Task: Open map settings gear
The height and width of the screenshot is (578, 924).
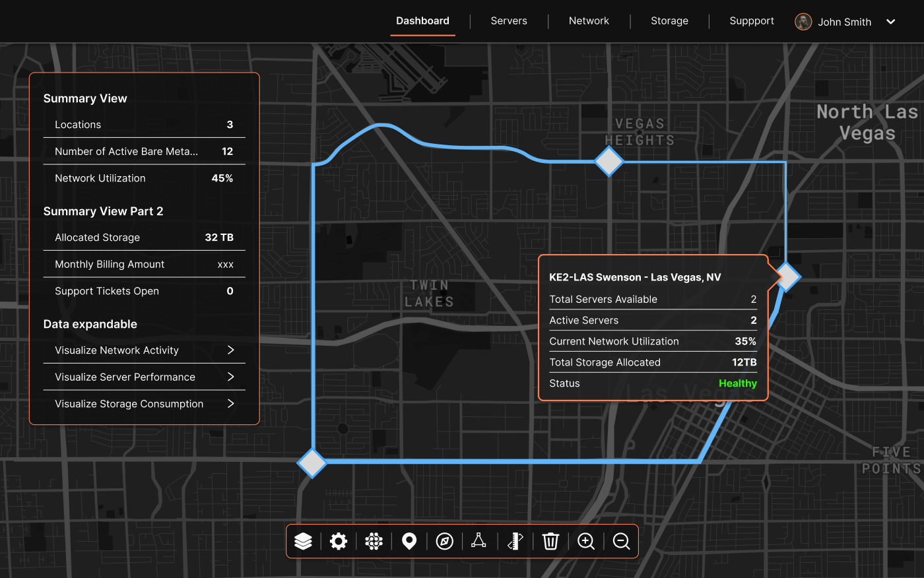Action: click(339, 542)
